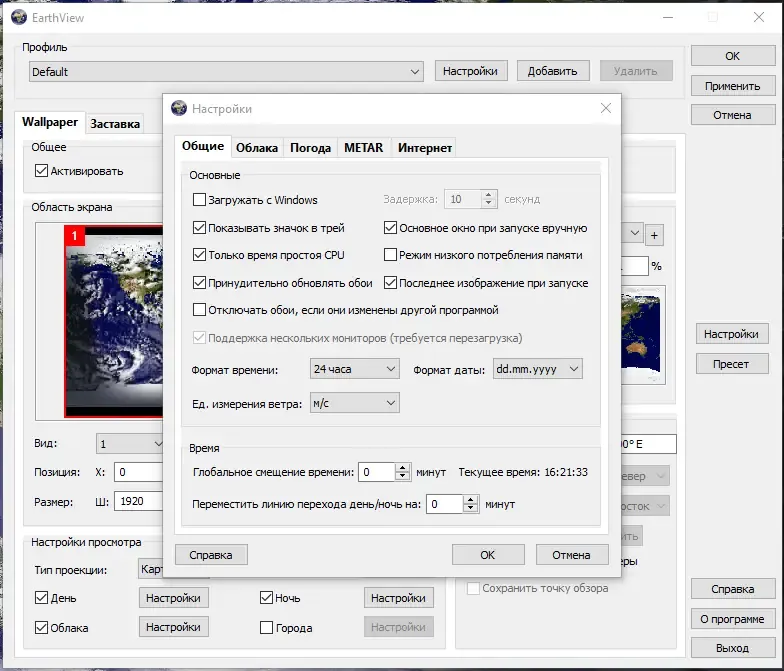Click Настройки button next to День
The height and width of the screenshot is (671, 784).
pos(174,598)
